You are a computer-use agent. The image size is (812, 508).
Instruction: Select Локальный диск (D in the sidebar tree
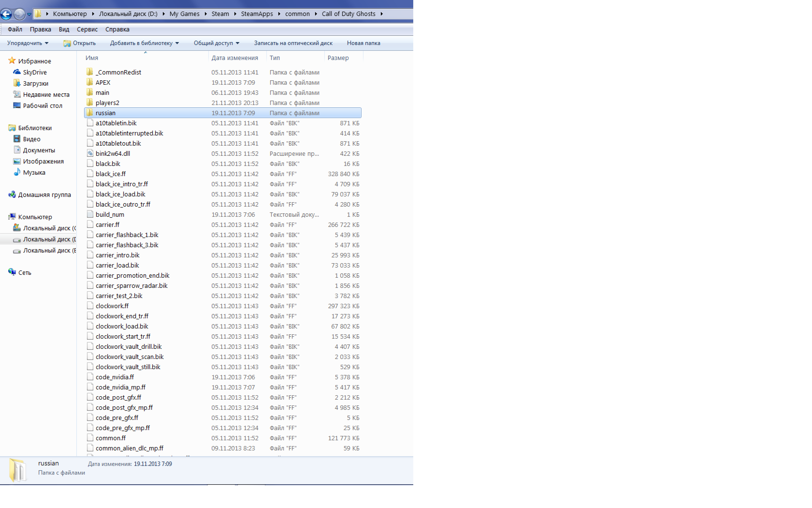point(49,239)
